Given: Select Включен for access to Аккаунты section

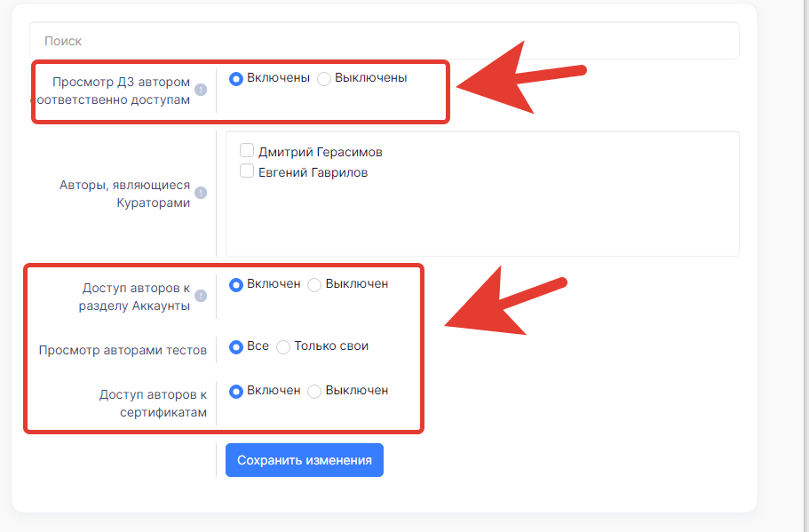Looking at the screenshot, I should pyautogui.click(x=236, y=285).
